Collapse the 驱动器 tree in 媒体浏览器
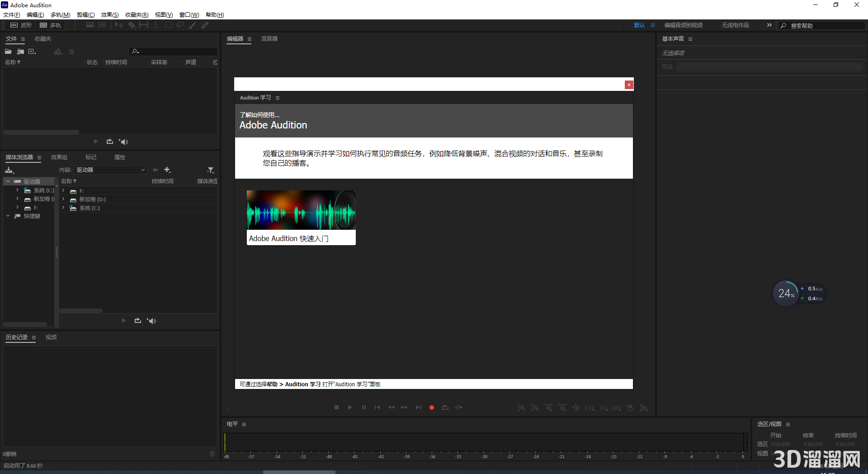The image size is (868, 474). click(8, 181)
